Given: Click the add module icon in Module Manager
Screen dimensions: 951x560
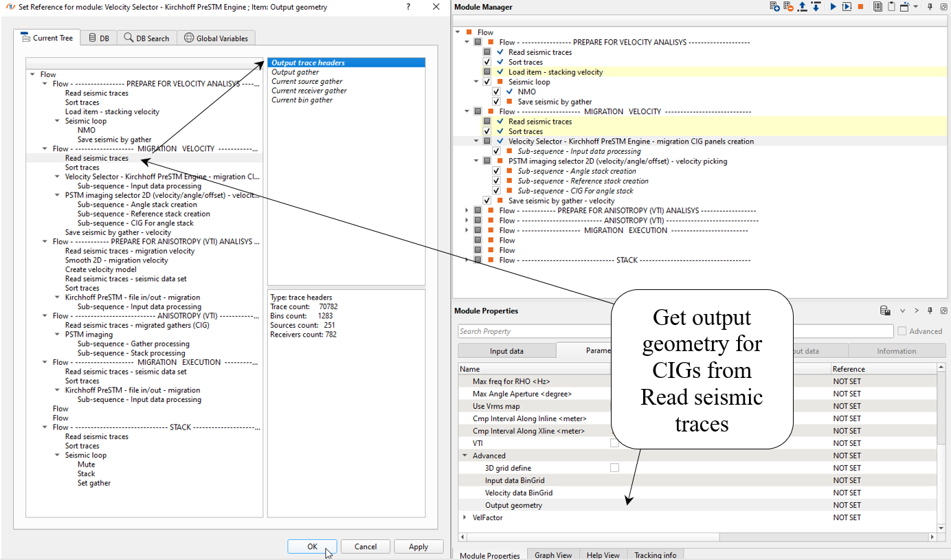Looking at the screenshot, I should [774, 7].
